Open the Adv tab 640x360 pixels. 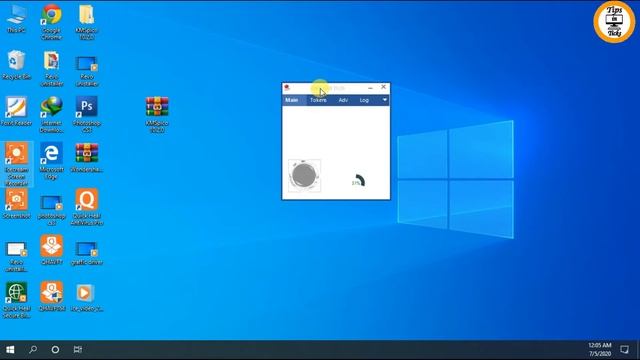[343, 100]
